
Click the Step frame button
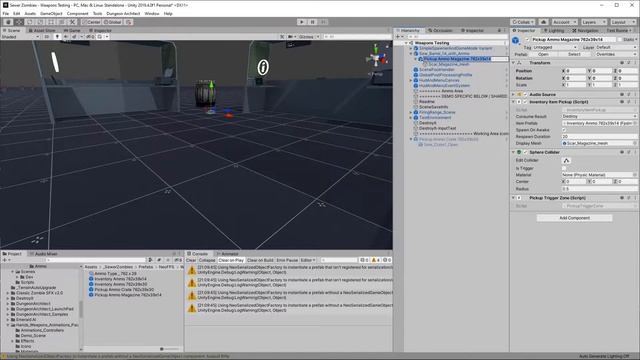pos(323,22)
